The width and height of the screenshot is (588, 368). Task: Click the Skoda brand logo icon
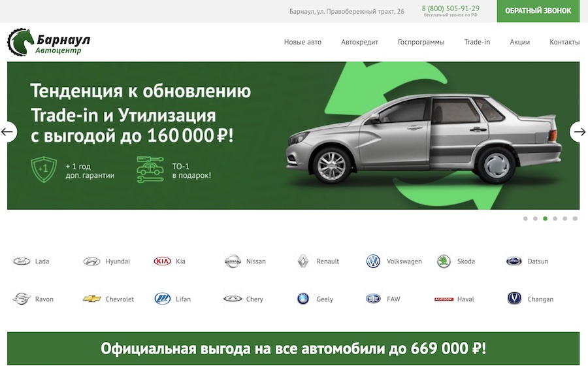click(444, 261)
